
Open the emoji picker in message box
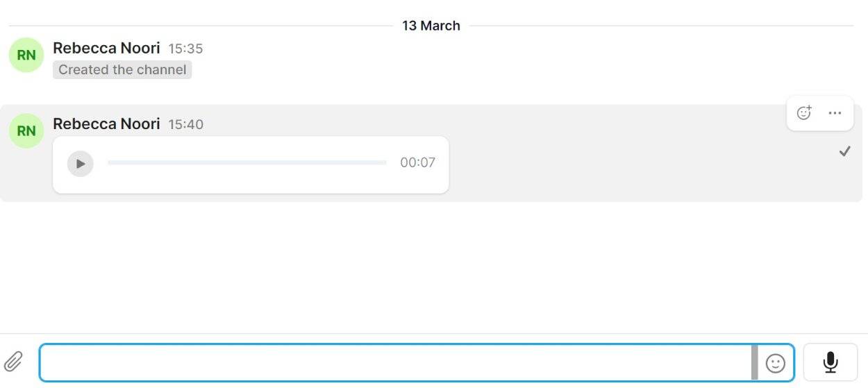click(775, 363)
